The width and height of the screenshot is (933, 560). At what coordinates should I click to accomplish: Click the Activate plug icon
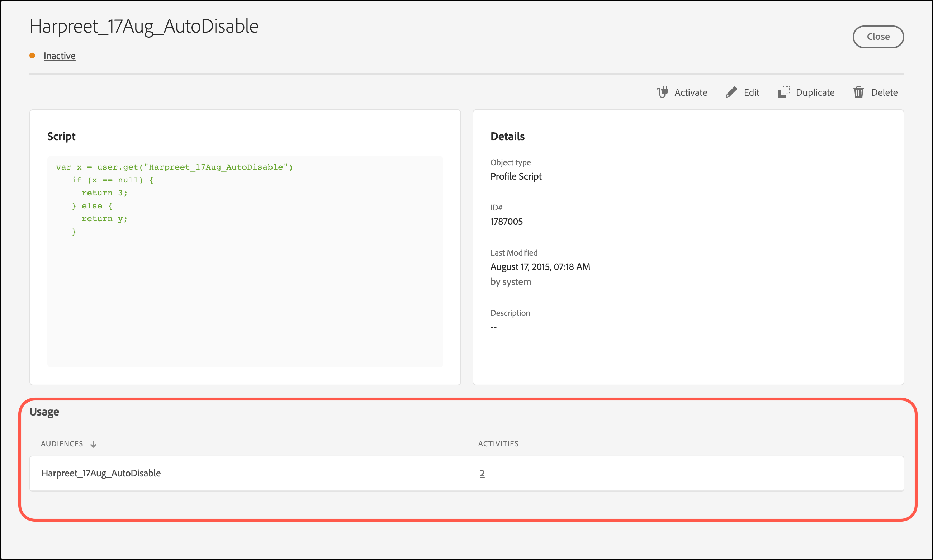click(x=662, y=92)
